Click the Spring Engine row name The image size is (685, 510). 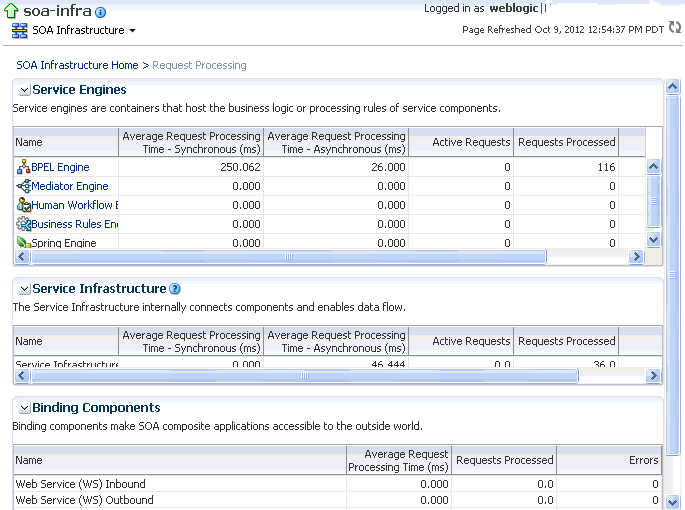coord(64,243)
